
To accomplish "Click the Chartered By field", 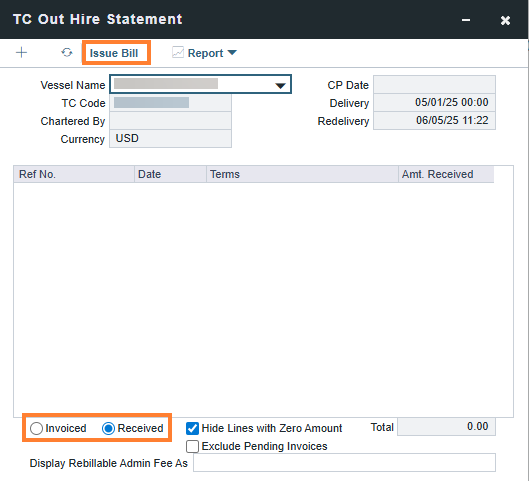I will pos(170,120).
